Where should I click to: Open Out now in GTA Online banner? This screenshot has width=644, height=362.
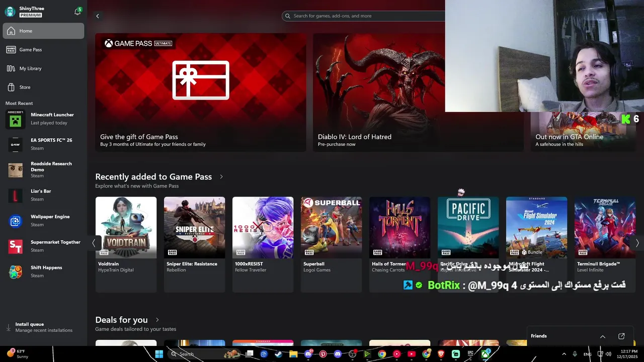click(583, 132)
